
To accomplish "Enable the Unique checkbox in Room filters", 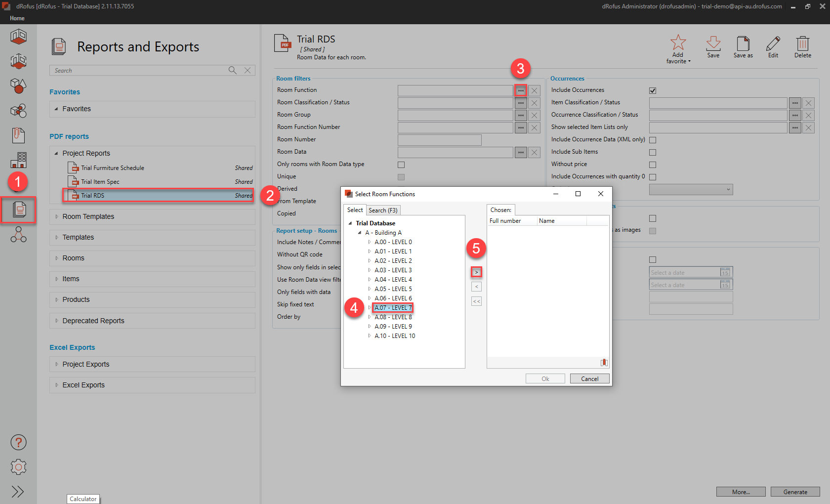I will click(x=401, y=176).
